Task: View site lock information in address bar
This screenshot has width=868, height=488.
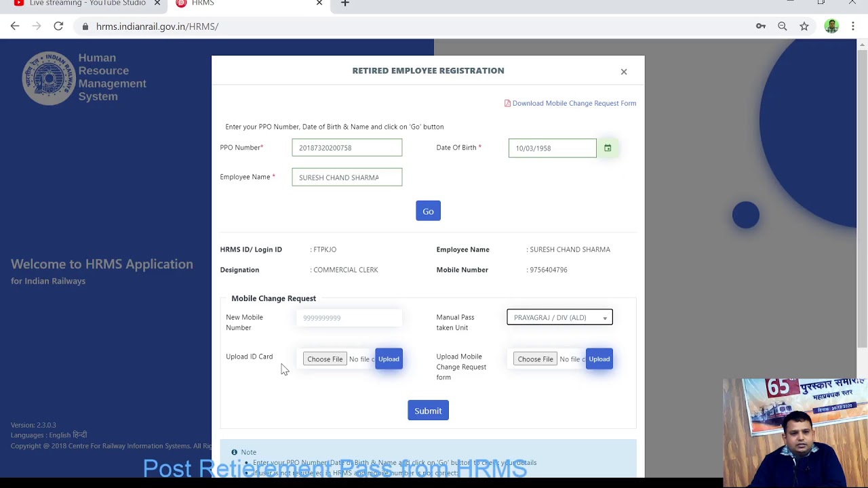Action: pos(85,26)
